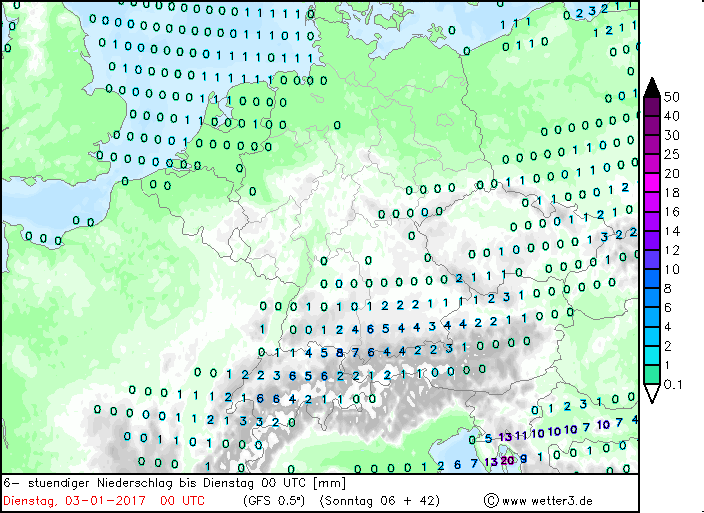
Task: Click the magenta '20' precipitation value on the map
Action: 507,460
